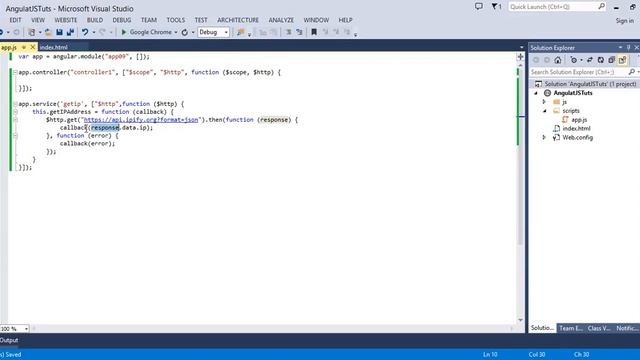Open the DEBUG menu
The width and height of the screenshot is (640, 360).
(122, 20)
